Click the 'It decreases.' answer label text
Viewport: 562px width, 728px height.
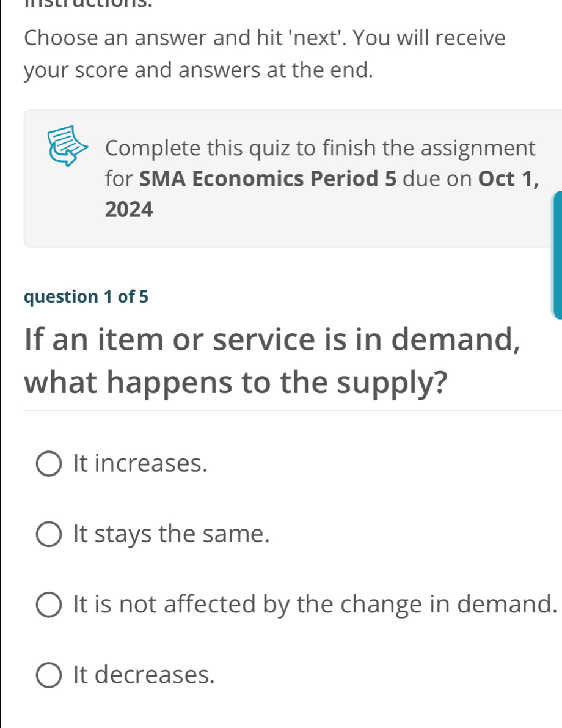tap(144, 675)
